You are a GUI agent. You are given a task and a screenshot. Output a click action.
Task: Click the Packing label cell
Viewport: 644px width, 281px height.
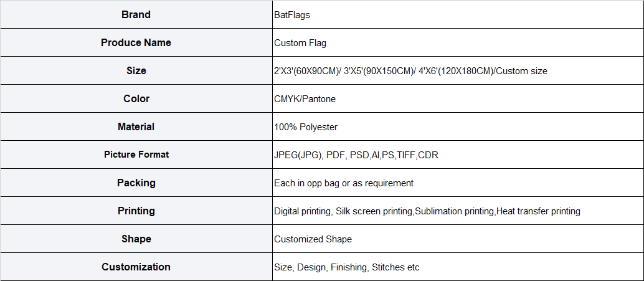136,183
